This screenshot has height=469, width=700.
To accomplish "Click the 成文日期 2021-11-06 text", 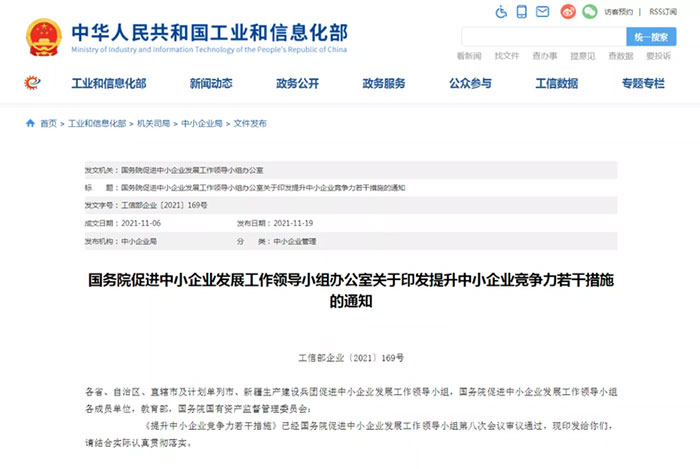I will pos(123,223).
